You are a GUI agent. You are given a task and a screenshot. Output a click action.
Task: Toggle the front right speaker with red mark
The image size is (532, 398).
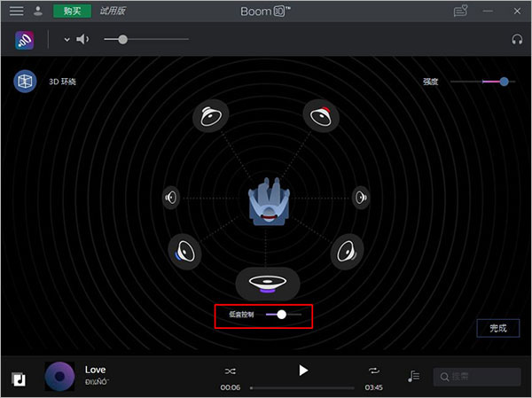321,116
